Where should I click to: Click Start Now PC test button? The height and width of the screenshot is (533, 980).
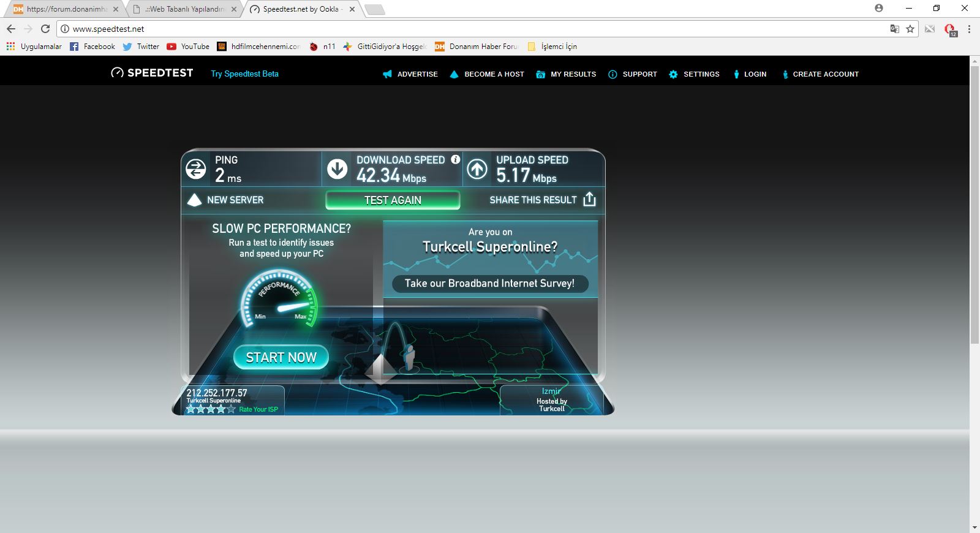[x=281, y=357]
